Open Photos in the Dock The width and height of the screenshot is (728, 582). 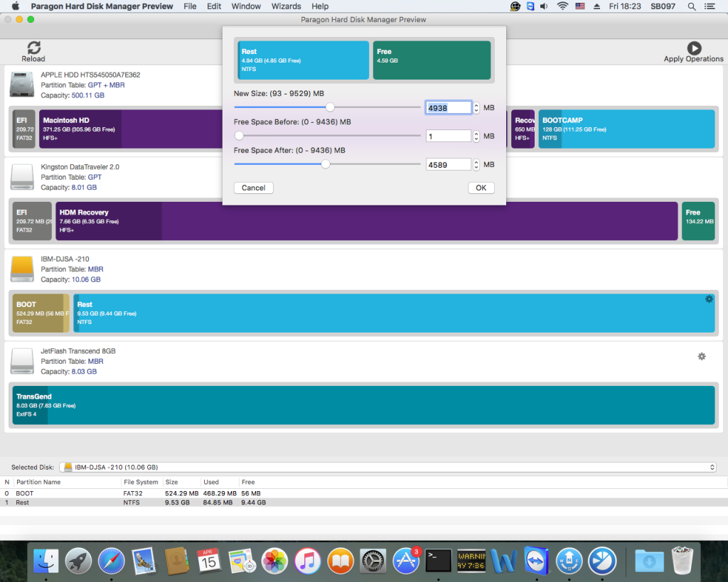pos(275,561)
